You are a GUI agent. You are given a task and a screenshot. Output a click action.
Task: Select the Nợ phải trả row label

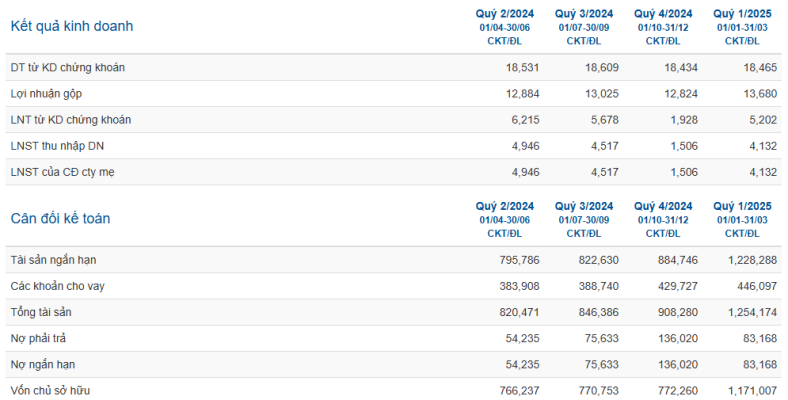[38, 339]
